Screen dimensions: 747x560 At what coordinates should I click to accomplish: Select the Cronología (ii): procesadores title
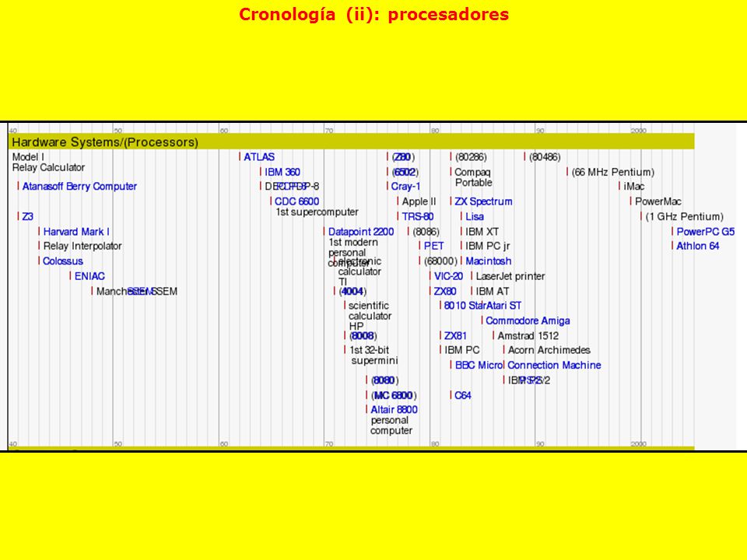click(x=374, y=14)
